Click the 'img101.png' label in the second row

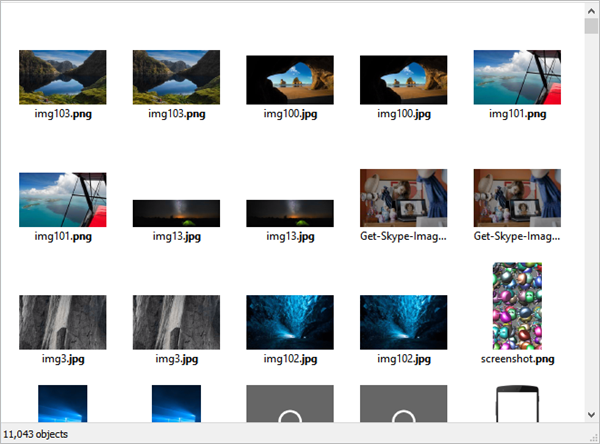tap(63, 237)
